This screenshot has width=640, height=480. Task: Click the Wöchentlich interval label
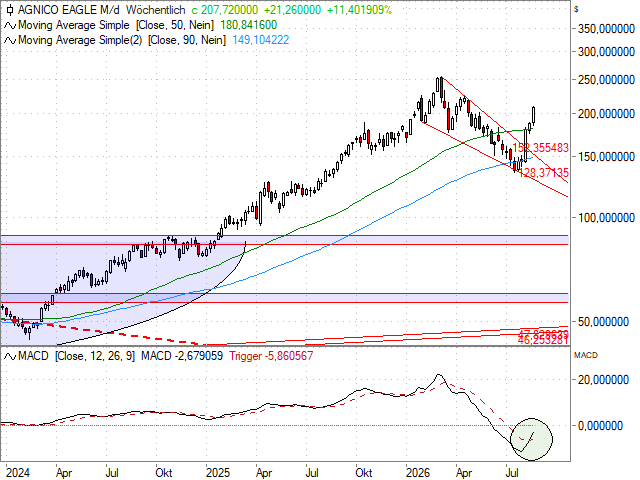click(156, 10)
